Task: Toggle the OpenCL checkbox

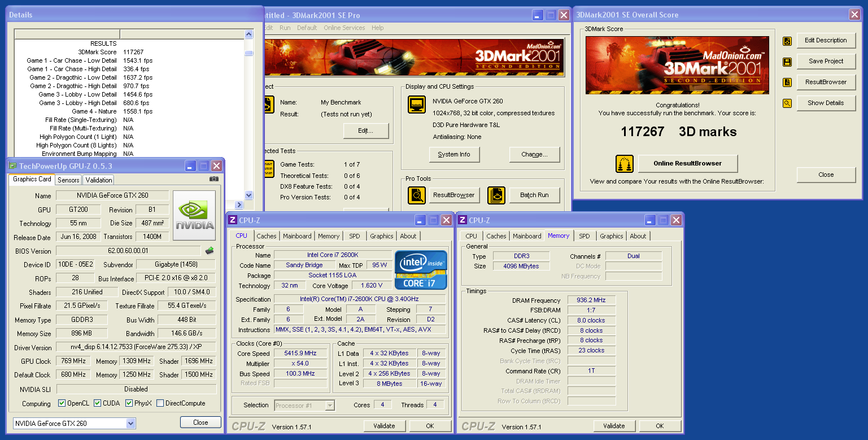Action: [x=62, y=403]
